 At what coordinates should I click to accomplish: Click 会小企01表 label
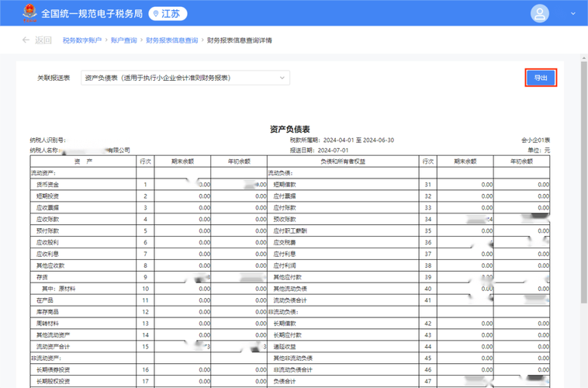(x=535, y=140)
